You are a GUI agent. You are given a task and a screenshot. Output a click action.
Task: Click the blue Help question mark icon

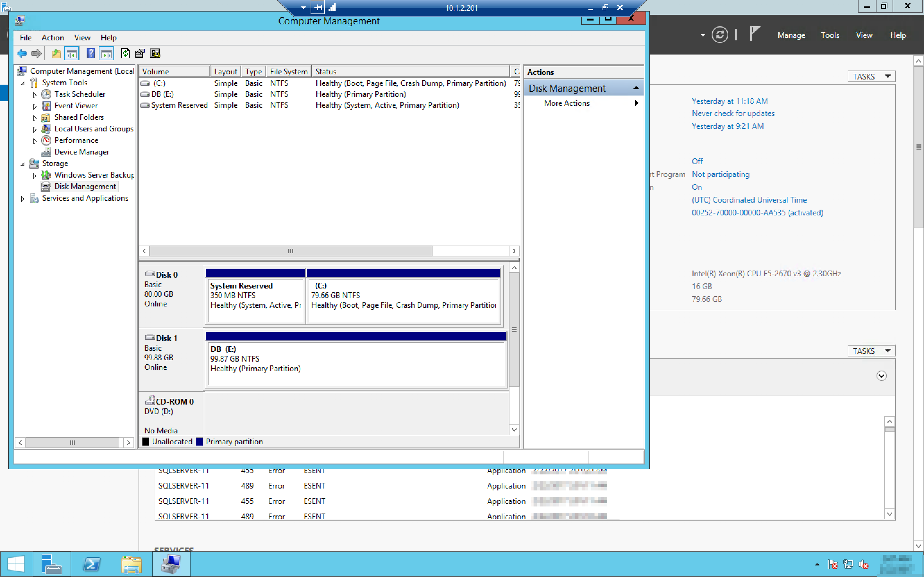tap(90, 54)
